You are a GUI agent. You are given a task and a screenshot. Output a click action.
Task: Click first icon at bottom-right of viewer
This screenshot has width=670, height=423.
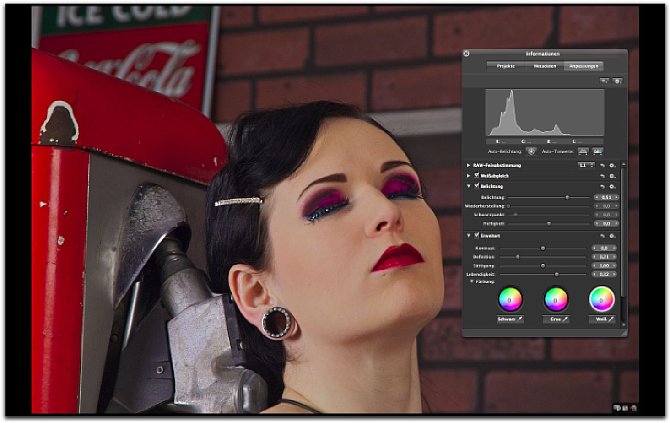[617, 408]
